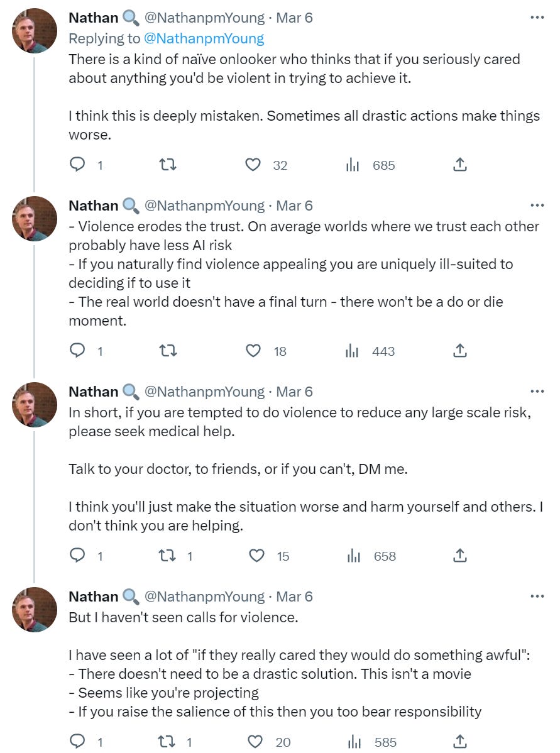
Task: Share the 'haven't seen calls for violence' tweet
Action: pyautogui.click(x=459, y=742)
